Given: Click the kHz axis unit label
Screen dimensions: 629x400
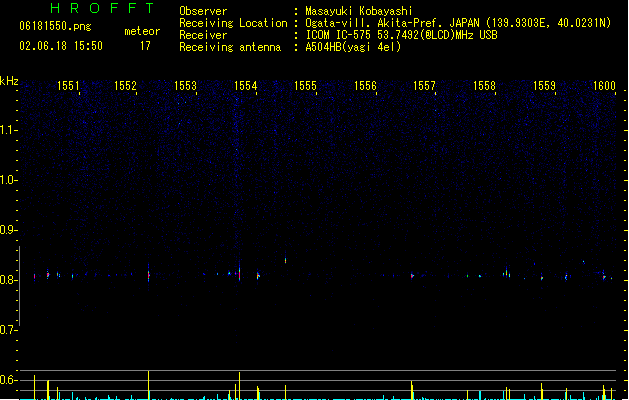Looking at the screenshot, I should tap(9, 81).
